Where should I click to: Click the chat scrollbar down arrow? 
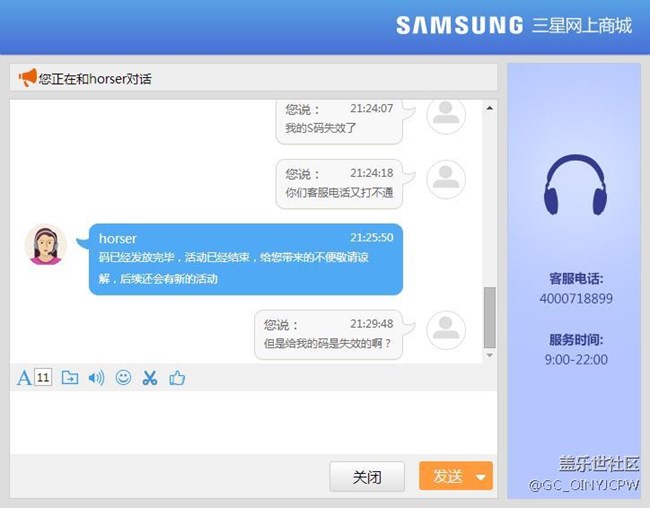[x=490, y=355]
